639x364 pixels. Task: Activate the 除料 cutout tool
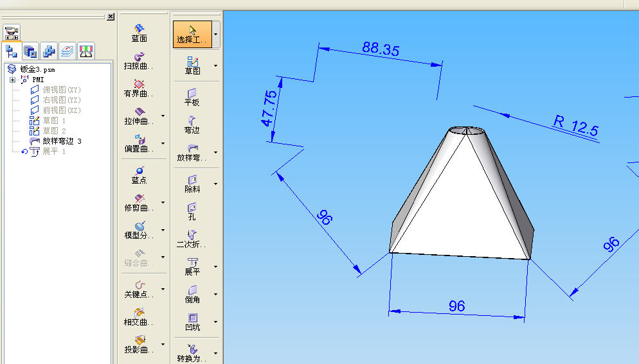tap(192, 184)
